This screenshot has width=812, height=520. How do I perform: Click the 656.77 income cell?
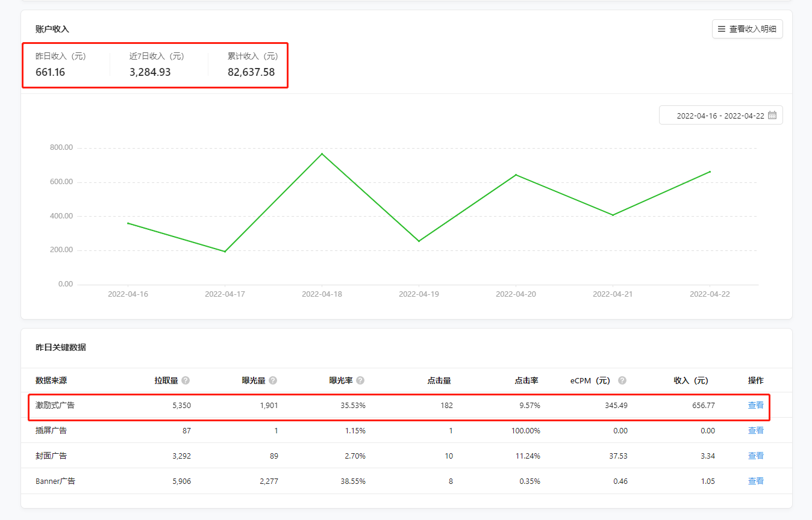704,406
